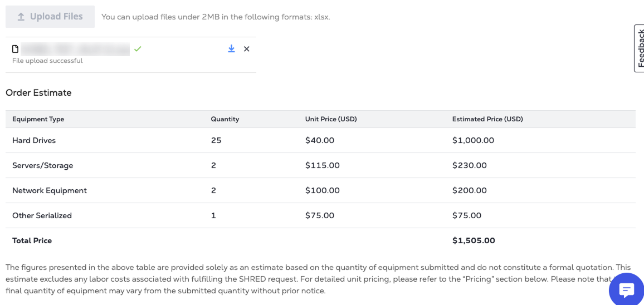Select the Hard Drives row label

tap(34, 140)
